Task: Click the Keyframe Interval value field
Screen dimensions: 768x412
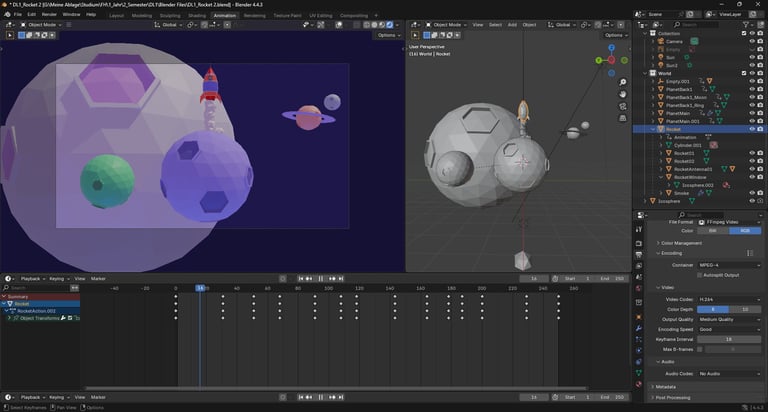Action: (x=729, y=339)
